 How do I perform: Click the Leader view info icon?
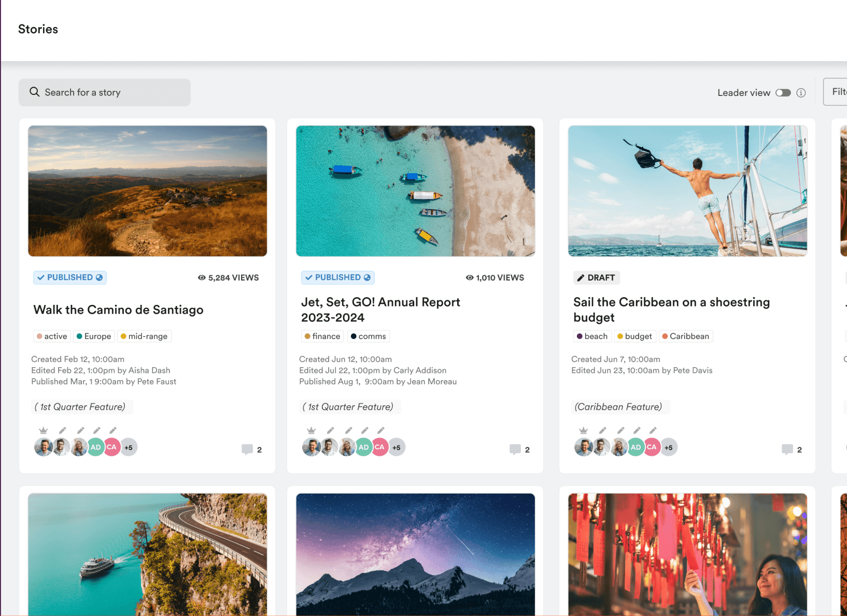801,93
